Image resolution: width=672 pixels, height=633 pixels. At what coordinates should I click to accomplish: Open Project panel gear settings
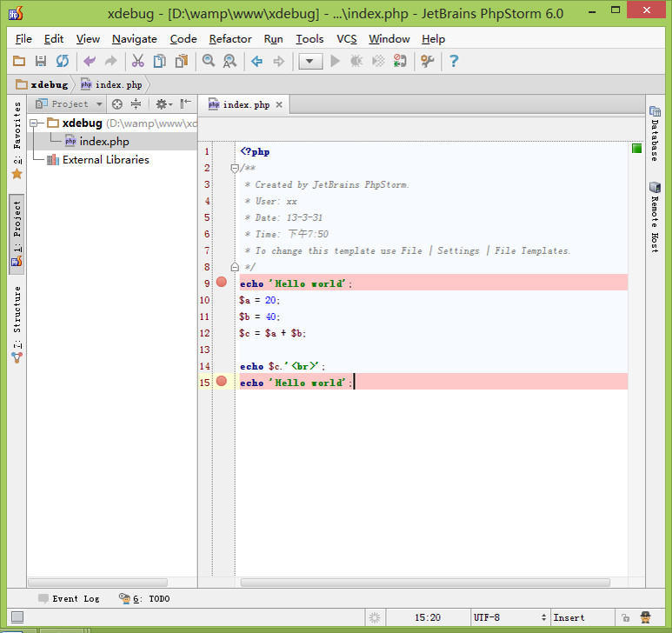pyautogui.click(x=163, y=103)
